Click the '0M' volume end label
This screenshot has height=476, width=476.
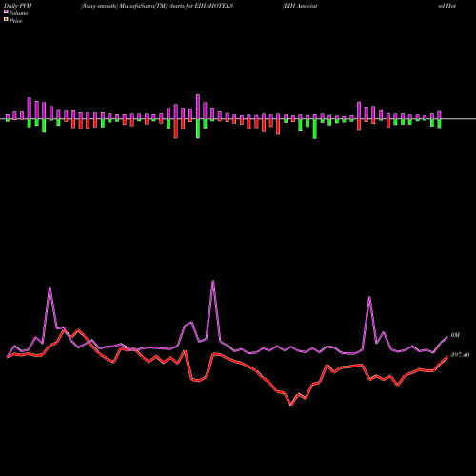coord(455,335)
